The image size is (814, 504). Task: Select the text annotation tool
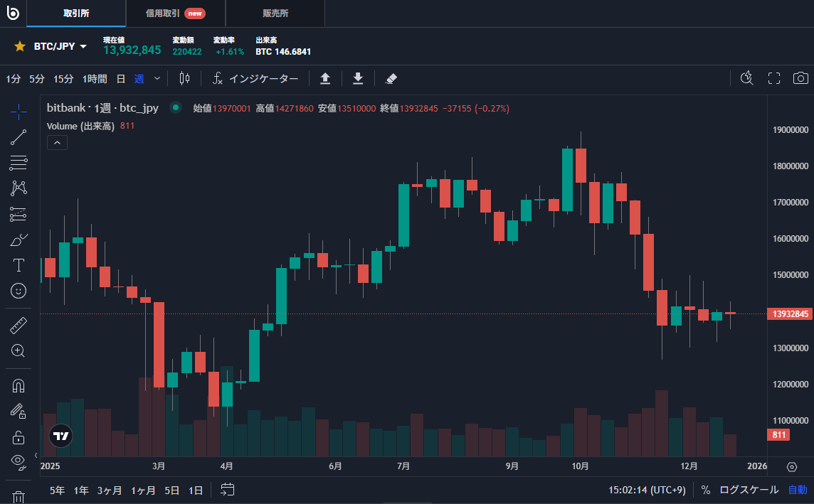18,265
